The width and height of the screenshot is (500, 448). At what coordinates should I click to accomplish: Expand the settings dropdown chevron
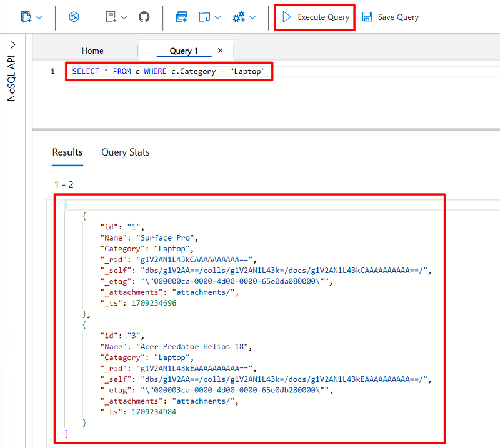252,17
